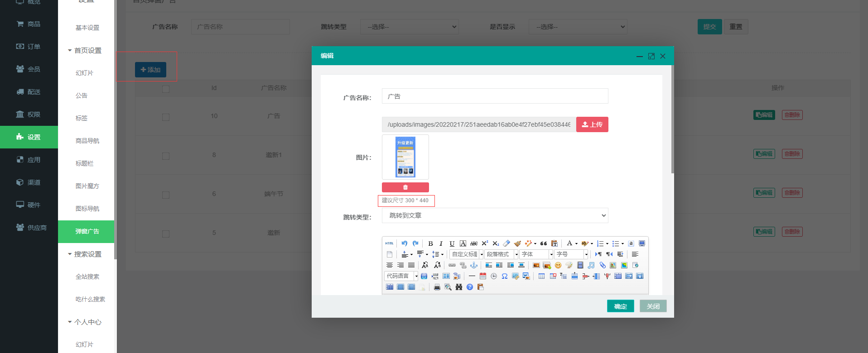Check the row with Id 5
868x353 pixels.
tap(166, 234)
